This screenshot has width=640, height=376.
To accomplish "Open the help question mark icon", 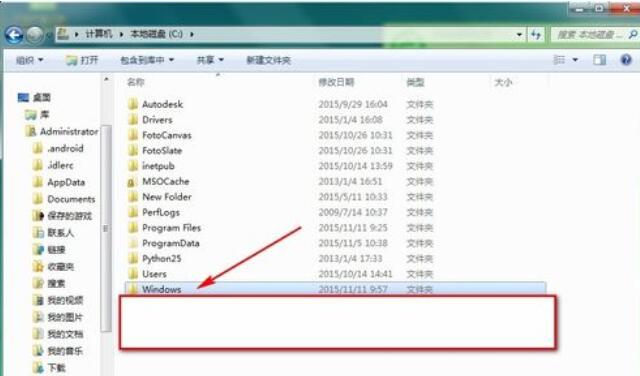I will pos(626,60).
